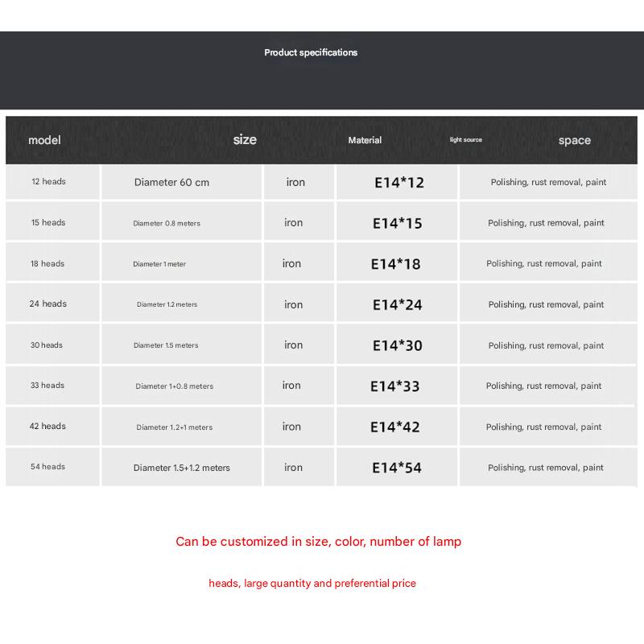Click the 54 heads row label
This screenshot has height=644, width=644.
click(x=47, y=467)
